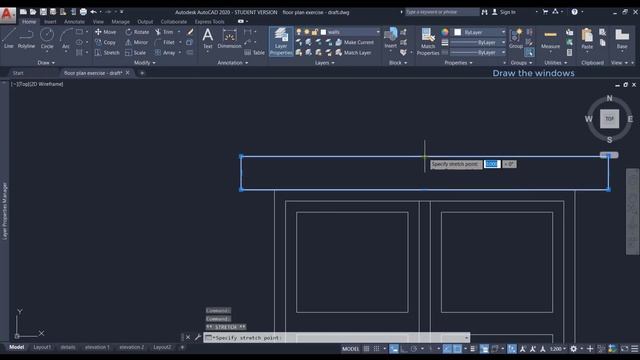Click the Erase tool icon
This screenshot has height=360, width=640.
[x=190, y=32]
